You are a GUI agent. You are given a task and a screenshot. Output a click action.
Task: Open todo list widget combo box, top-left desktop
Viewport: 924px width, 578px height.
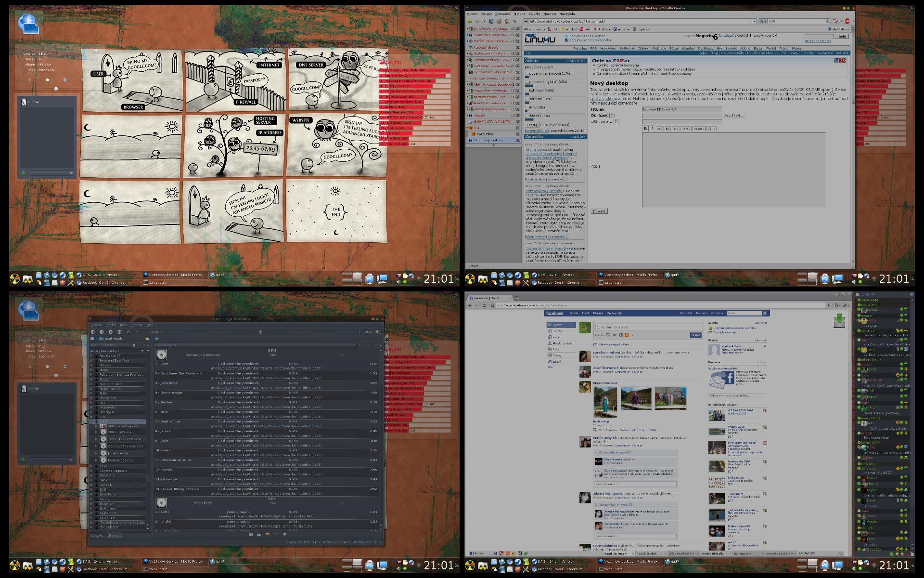click(x=51, y=173)
